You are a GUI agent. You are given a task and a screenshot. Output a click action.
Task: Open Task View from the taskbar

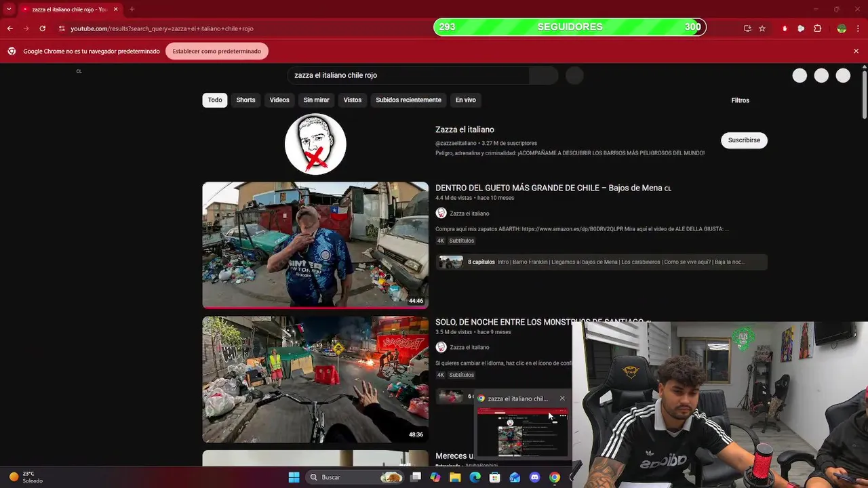coord(416,477)
